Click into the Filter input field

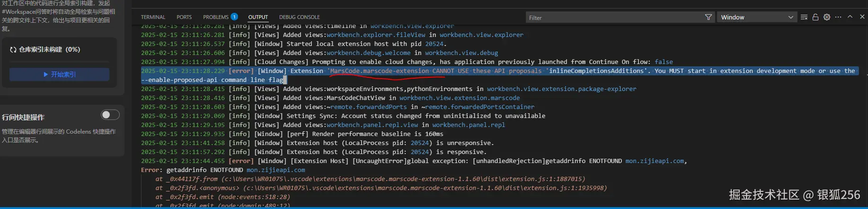point(615,18)
